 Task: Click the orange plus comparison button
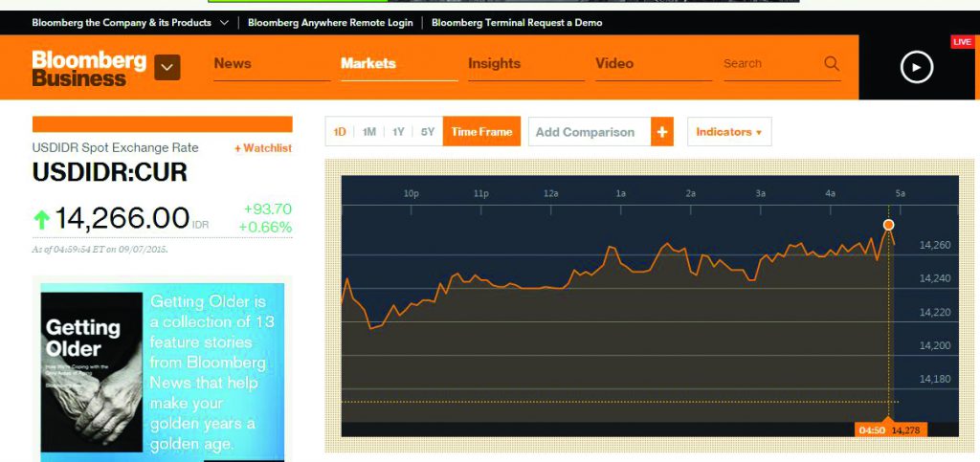click(662, 132)
